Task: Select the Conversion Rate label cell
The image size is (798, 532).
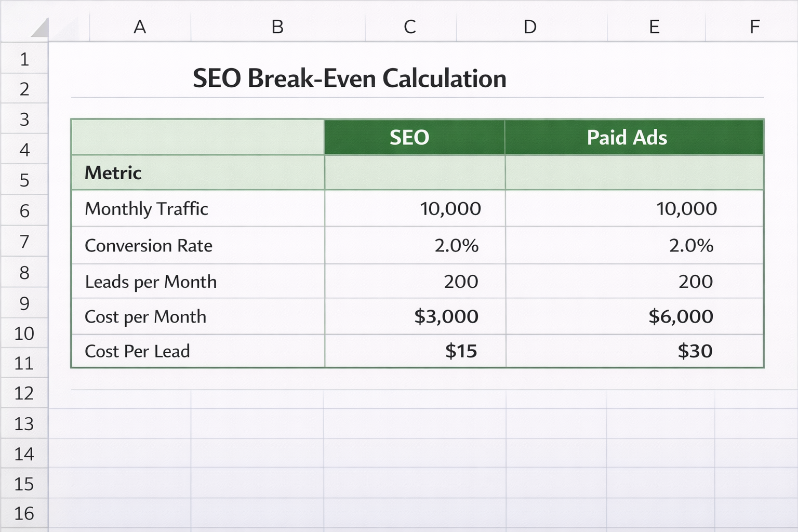Action: tap(149, 245)
